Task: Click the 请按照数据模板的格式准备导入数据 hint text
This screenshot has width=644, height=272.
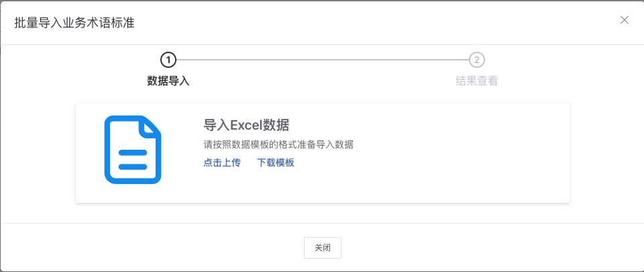Action: pos(278,144)
